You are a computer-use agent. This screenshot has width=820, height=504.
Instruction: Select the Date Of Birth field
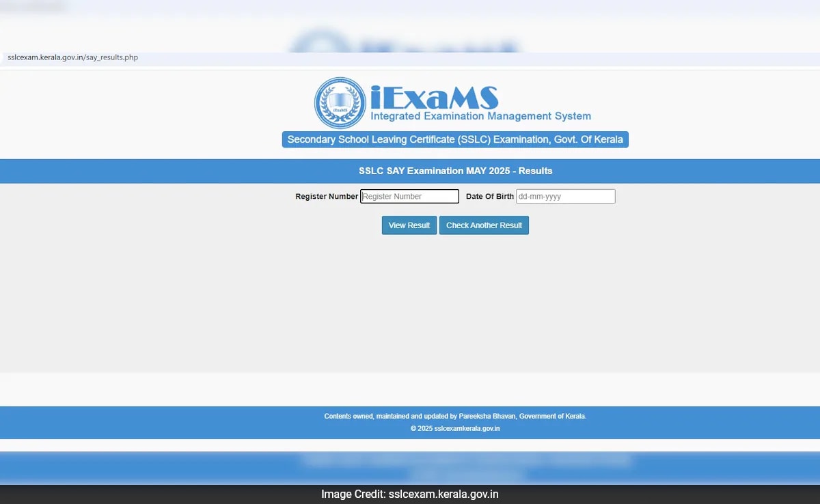coord(566,197)
